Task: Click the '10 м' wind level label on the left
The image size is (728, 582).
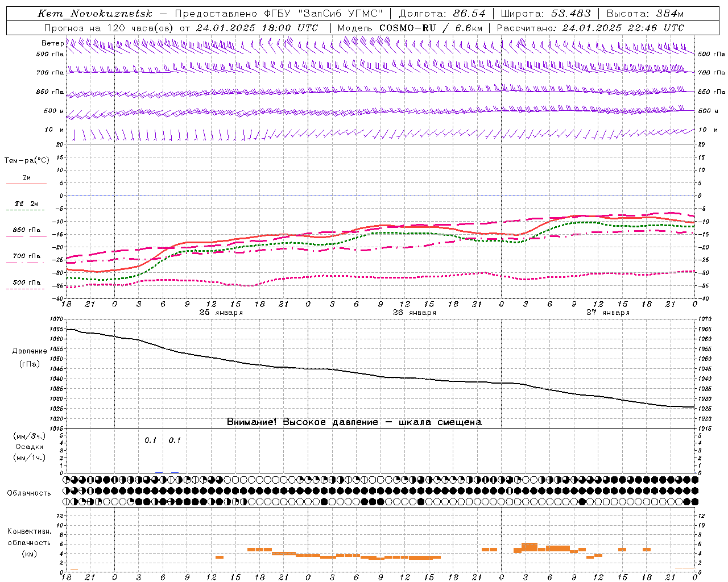Action: [55, 130]
